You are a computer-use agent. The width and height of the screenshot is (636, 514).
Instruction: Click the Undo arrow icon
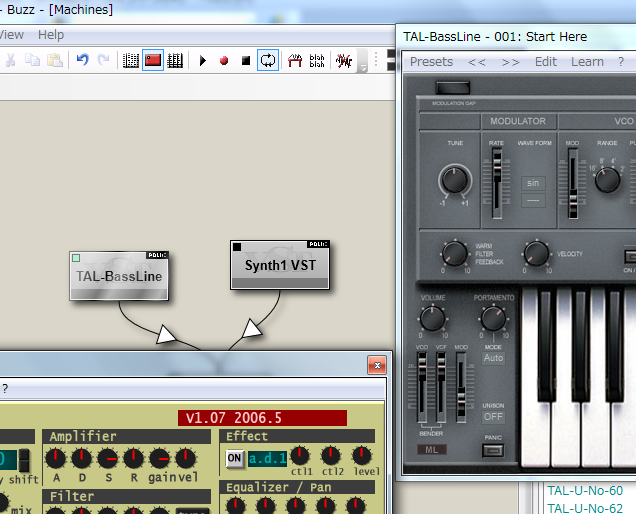(82, 61)
